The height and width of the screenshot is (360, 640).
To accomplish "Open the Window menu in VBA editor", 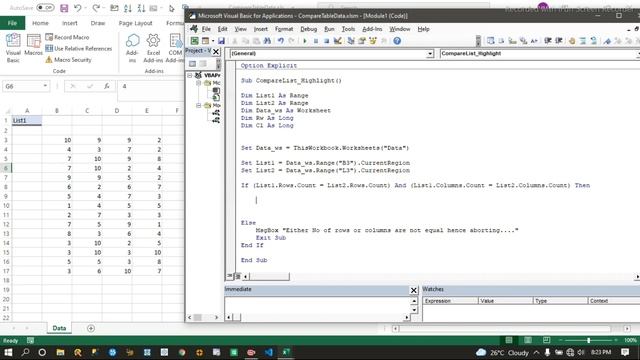I will point(400,29).
